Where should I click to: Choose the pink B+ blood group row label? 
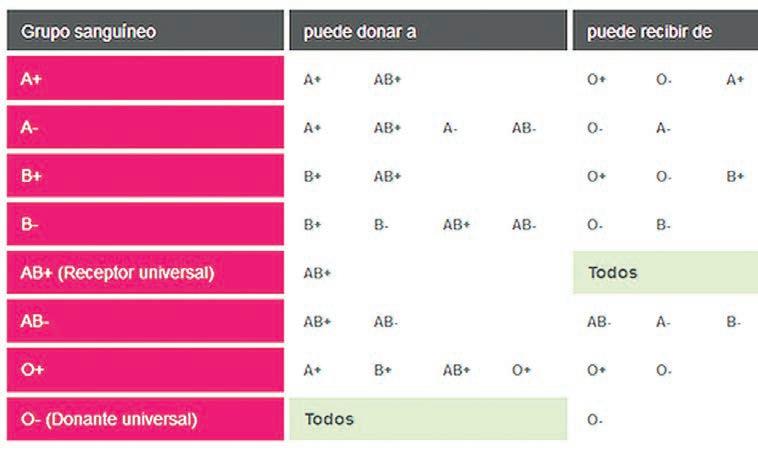[145, 176]
